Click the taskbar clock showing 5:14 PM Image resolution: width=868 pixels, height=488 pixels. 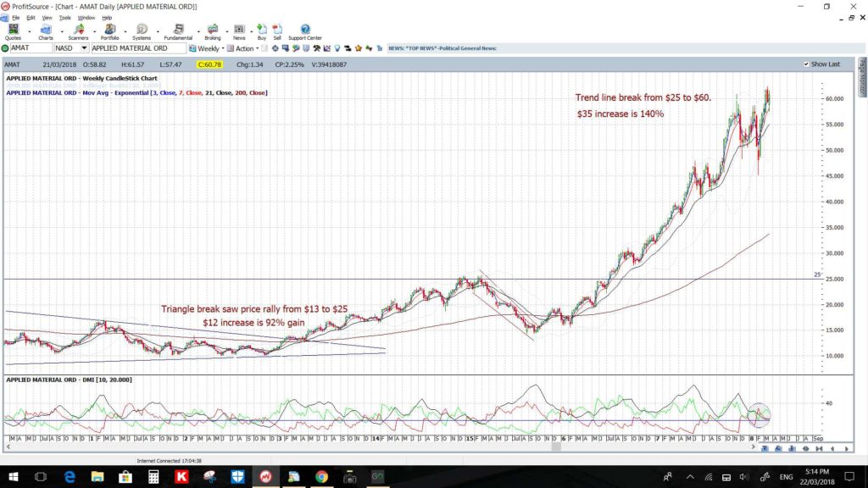[x=817, y=476]
